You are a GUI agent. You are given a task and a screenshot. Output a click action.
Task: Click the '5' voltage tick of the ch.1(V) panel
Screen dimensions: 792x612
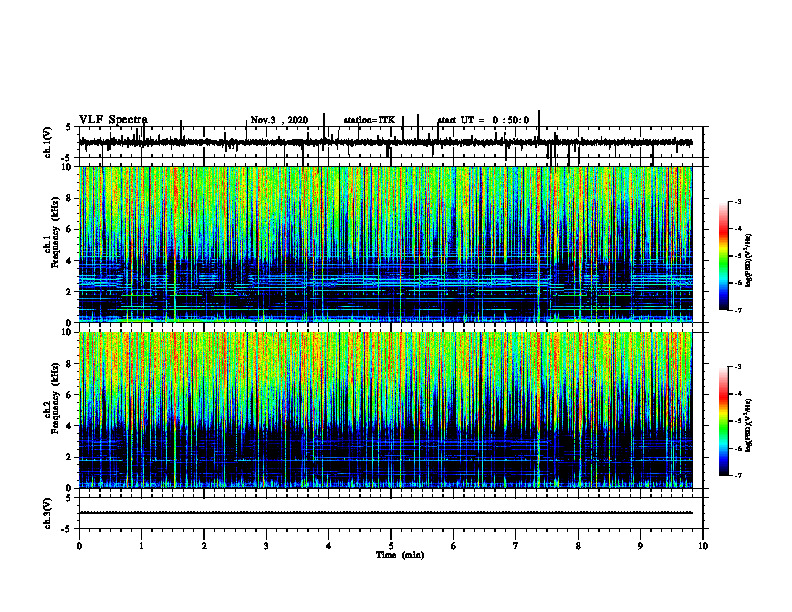click(x=68, y=127)
